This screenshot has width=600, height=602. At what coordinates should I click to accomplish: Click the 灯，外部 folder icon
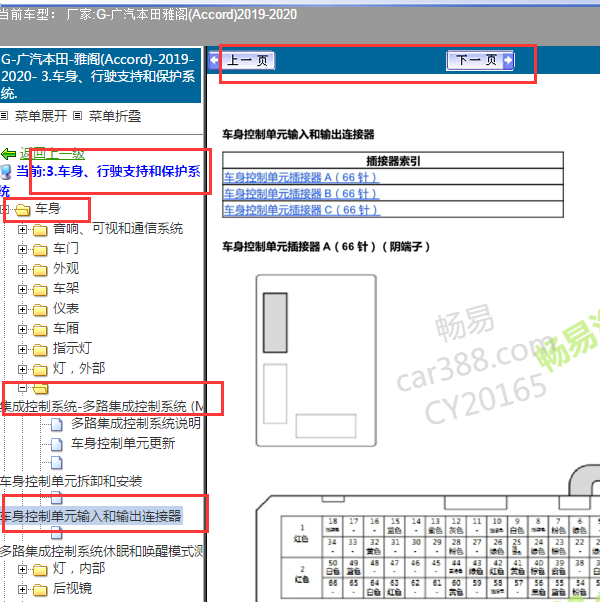(40, 370)
